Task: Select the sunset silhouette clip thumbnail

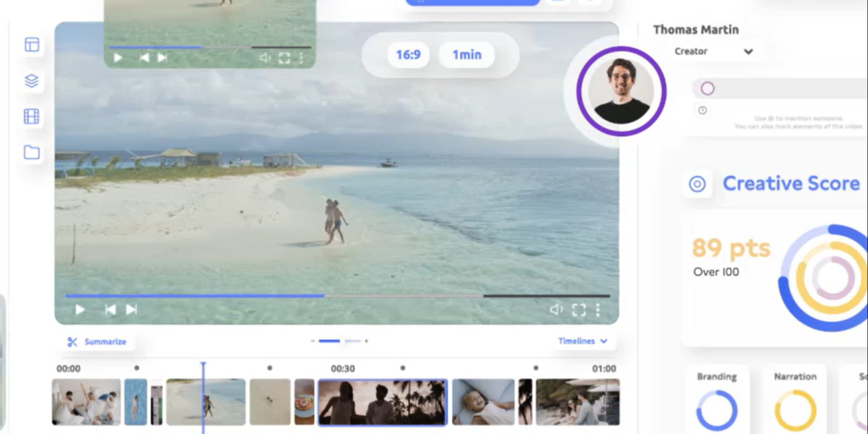Action: pyautogui.click(x=382, y=402)
